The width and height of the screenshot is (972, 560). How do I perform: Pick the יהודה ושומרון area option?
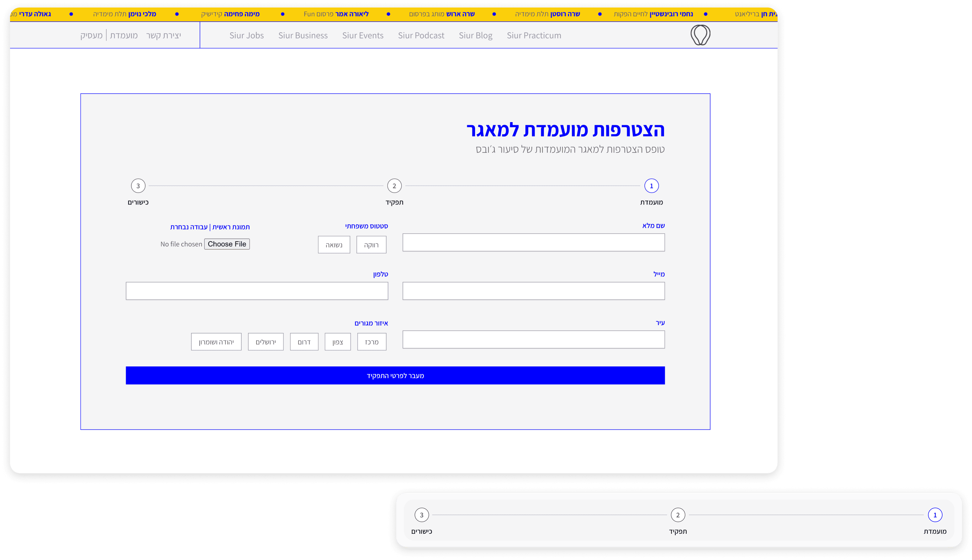click(216, 342)
